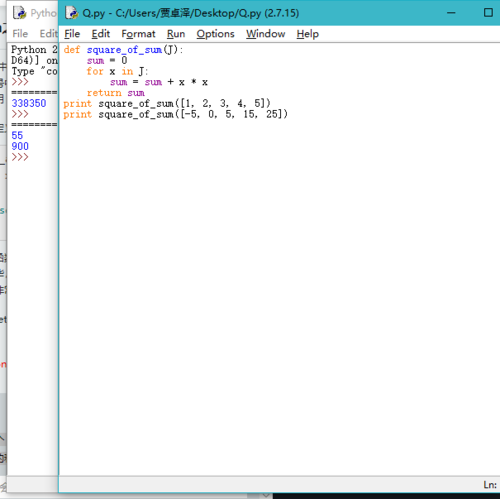Maximize the Q.py editor window
Viewport: 500px width, 499px height.
coord(488,13)
